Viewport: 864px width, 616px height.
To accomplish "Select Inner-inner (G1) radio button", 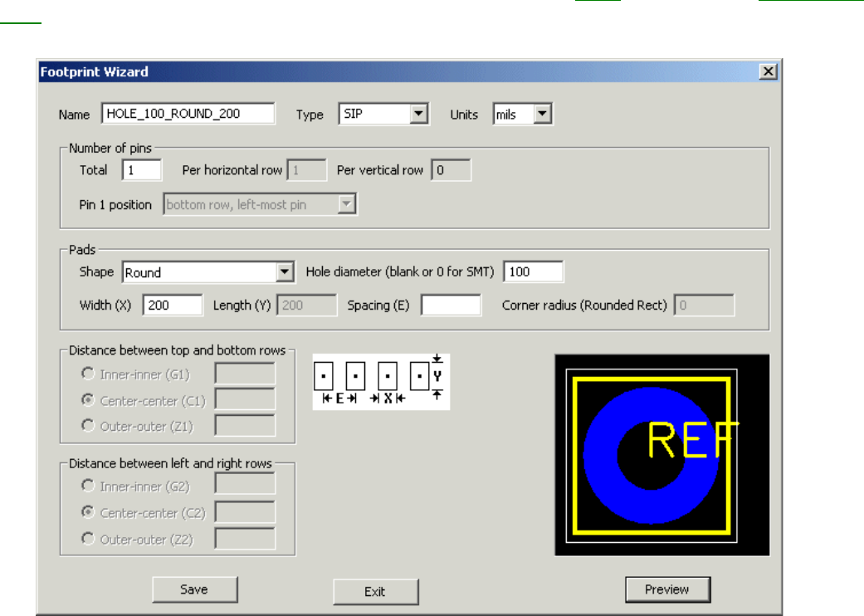I will pyautogui.click(x=88, y=374).
